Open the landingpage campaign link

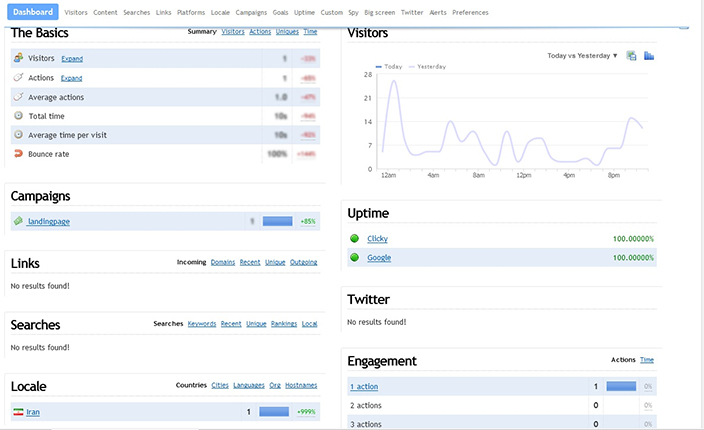pos(49,221)
